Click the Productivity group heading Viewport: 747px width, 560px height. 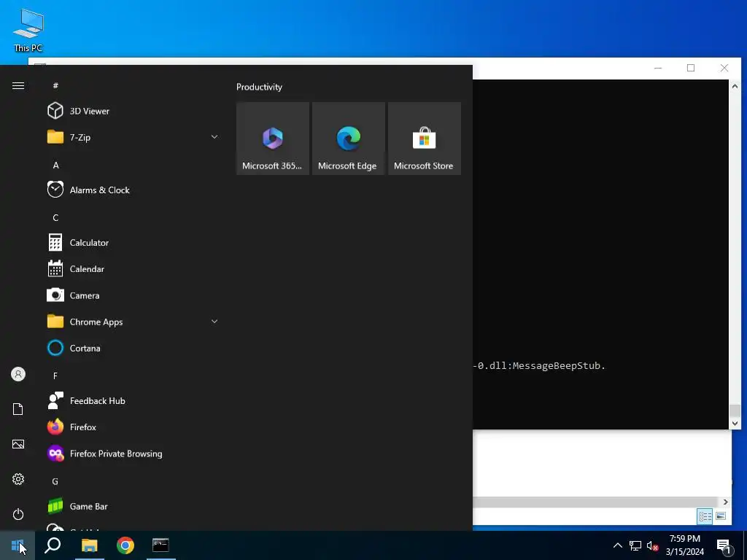click(259, 87)
